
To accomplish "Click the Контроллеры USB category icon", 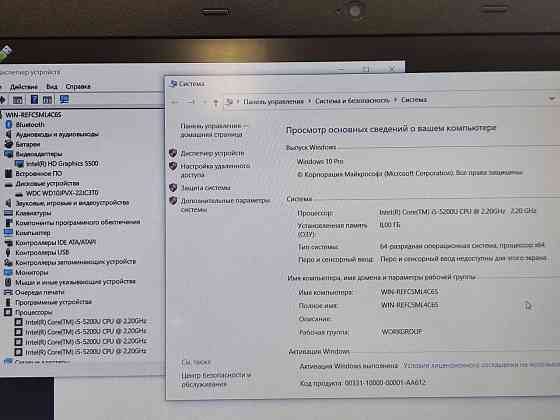I will tap(9, 252).
